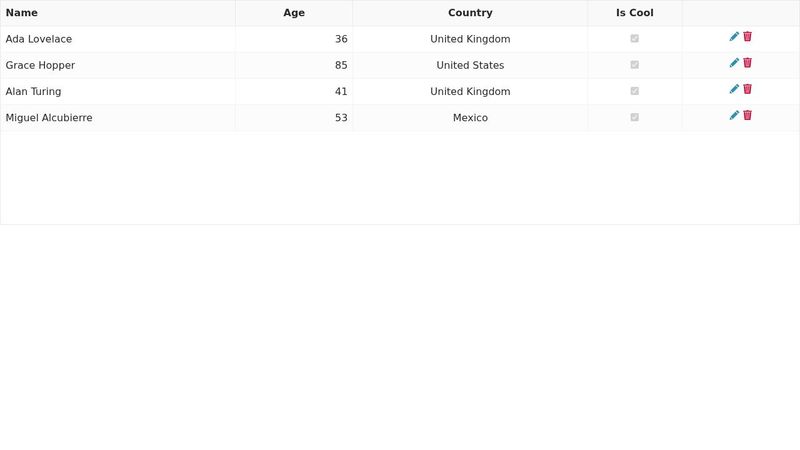Edit the Miguel Alcubierre entry
The height and width of the screenshot is (450, 800).
point(734,115)
